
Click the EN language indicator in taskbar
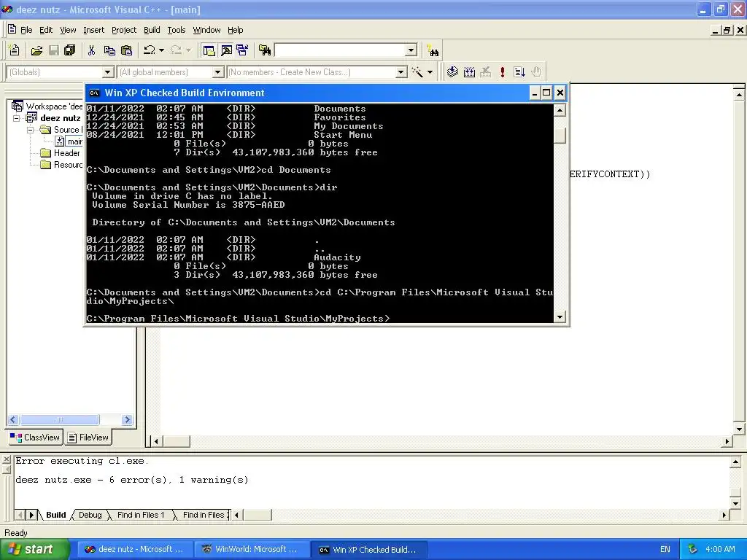coord(665,549)
